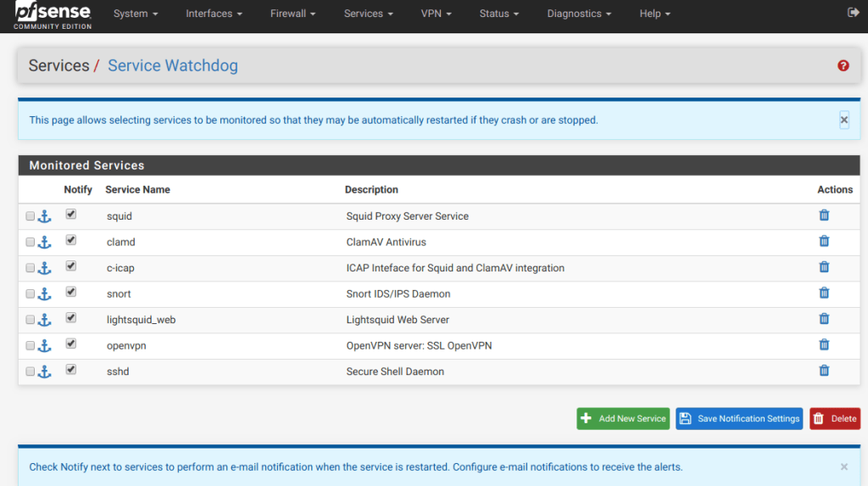The height and width of the screenshot is (486, 868).
Task: Click the trash icon for sshd
Action: click(824, 371)
